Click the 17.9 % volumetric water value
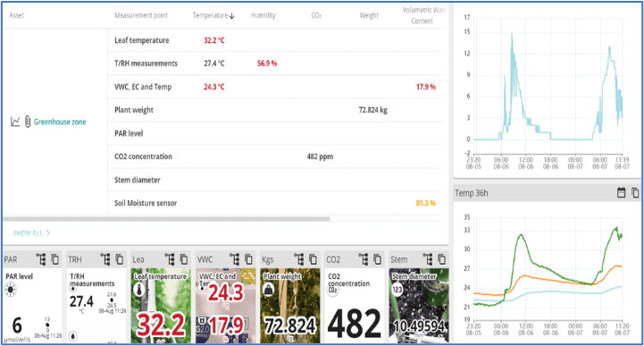 (x=426, y=87)
